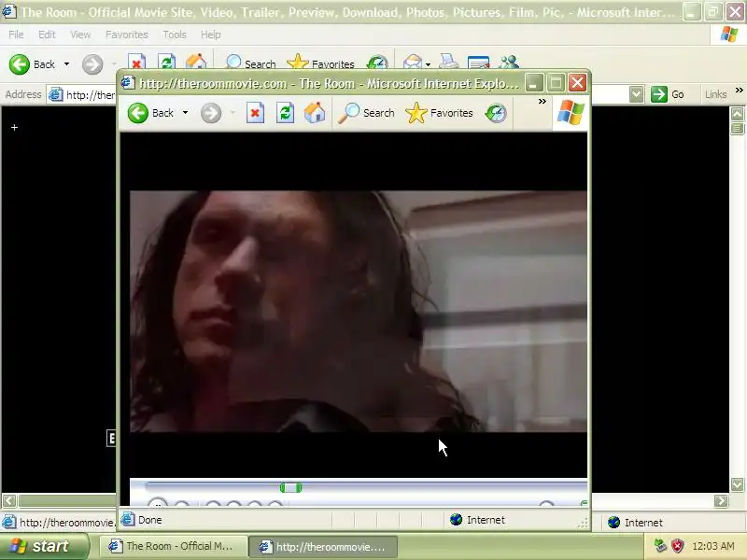Open the Edit menu
This screenshot has width=747, height=560.
[x=47, y=35]
